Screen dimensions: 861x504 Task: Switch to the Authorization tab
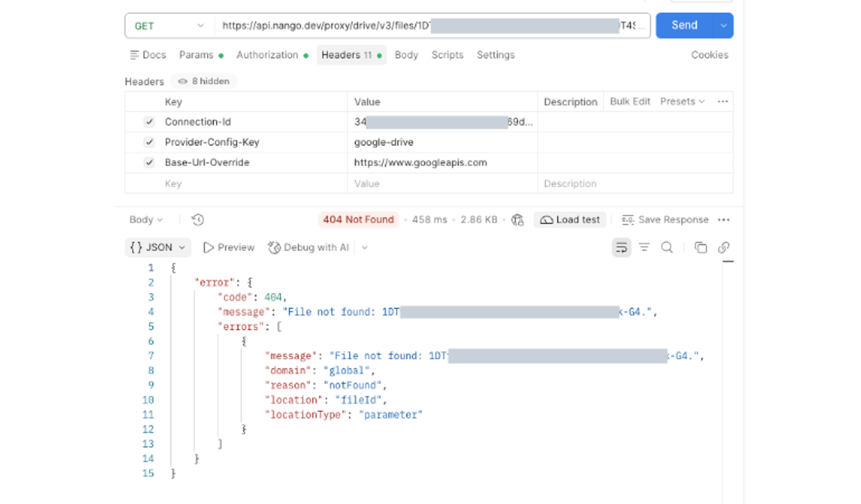(273, 55)
